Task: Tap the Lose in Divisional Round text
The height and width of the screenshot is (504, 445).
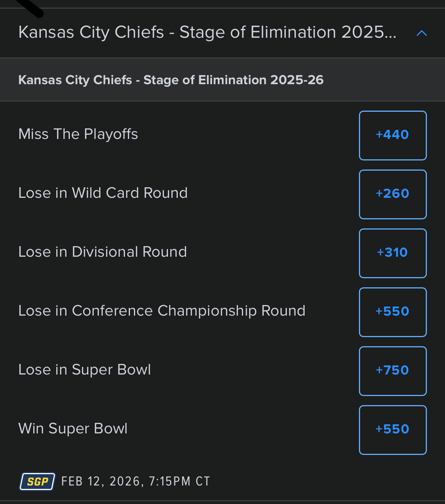Action: coord(102,252)
